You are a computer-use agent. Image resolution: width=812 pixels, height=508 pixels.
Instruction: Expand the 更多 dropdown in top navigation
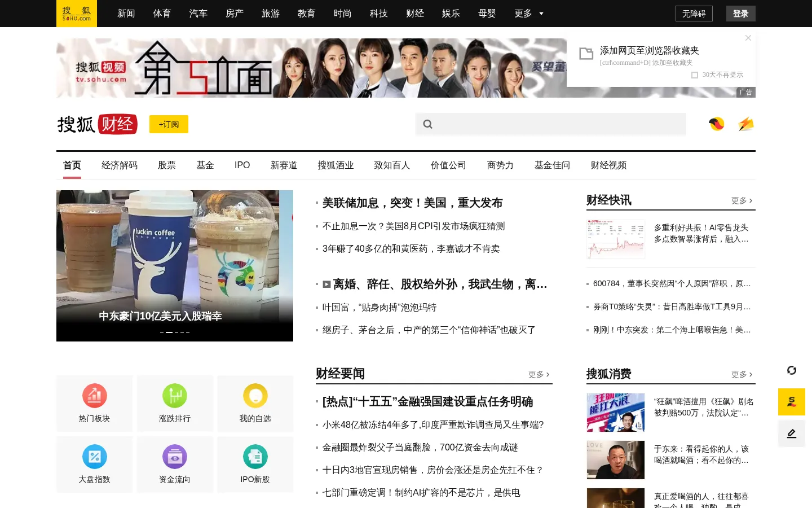pyautogui.click(x=529, y=14)
